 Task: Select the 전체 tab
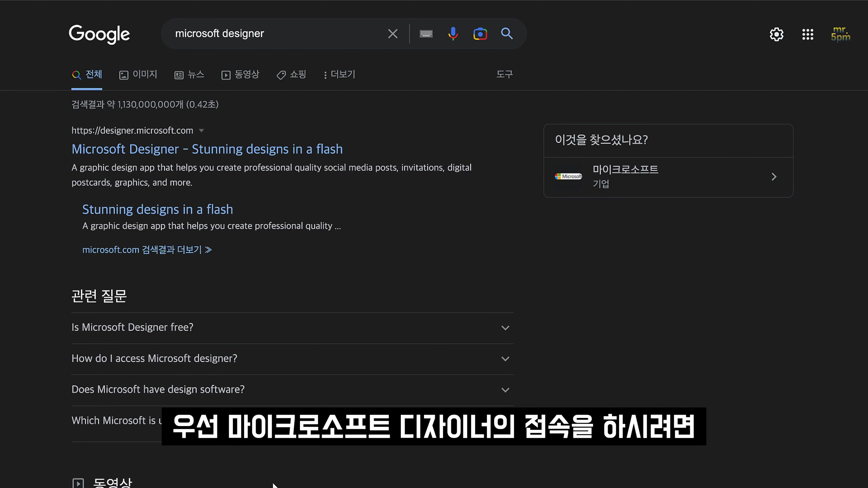tap(87, 75)
